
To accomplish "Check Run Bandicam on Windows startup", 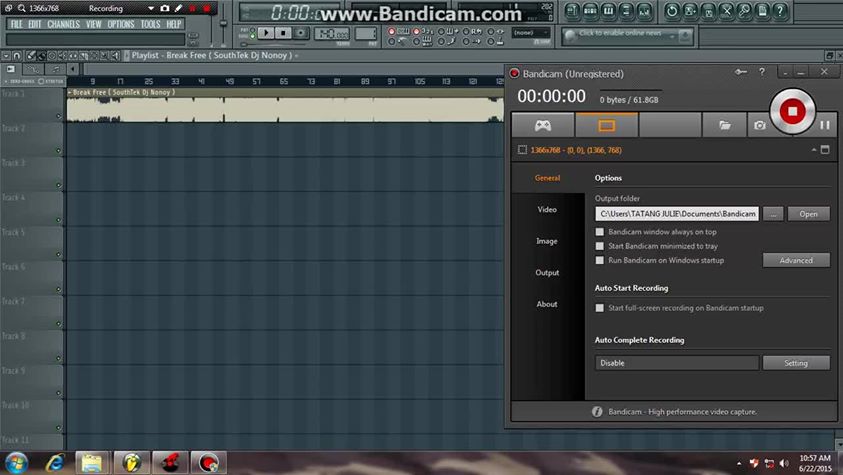I will (599, 260).
